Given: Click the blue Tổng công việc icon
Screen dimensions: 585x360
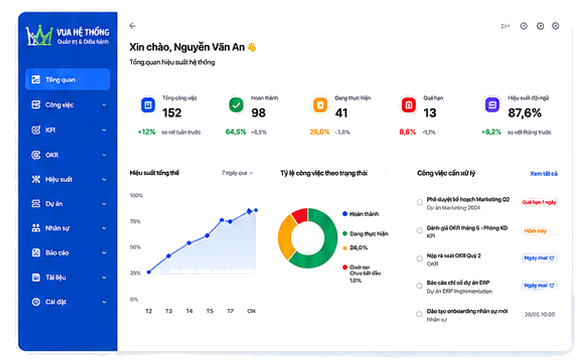Looking at the screenshot, I should (x=148, y=105).
